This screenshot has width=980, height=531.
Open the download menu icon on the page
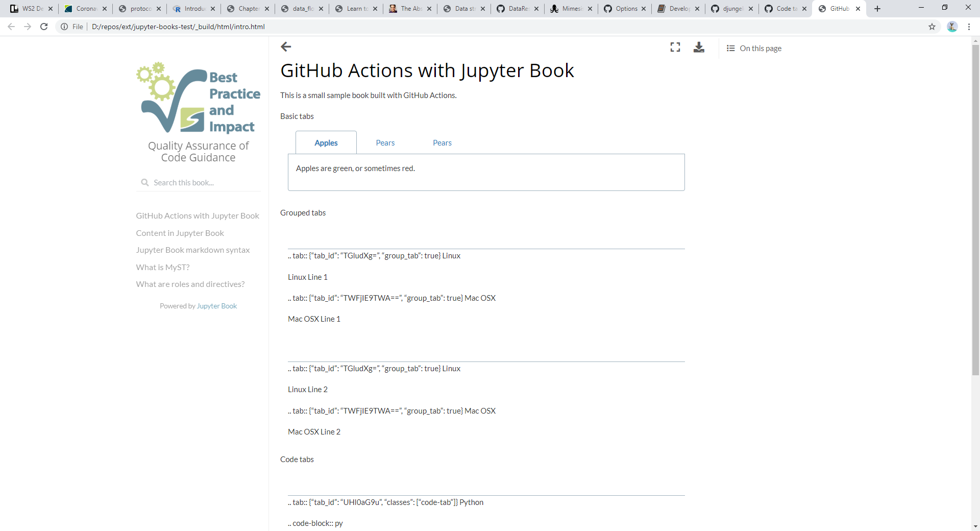coord(699,47)
